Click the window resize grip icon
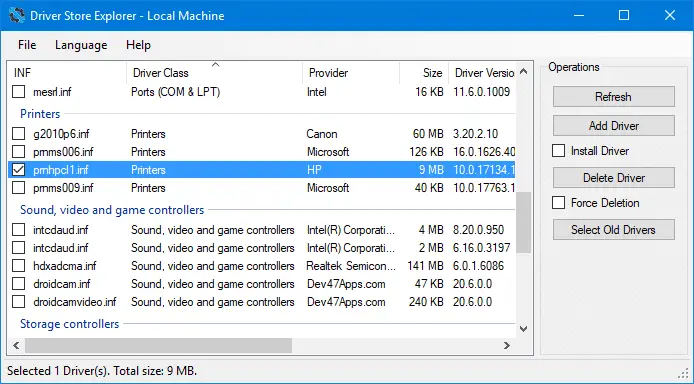 click(684, 374)
